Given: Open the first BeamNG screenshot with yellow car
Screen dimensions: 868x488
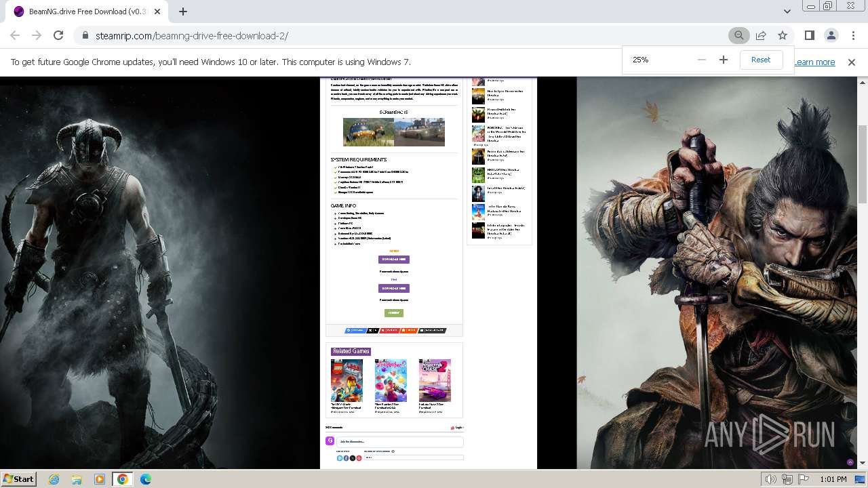Looking at the screenshot, I should point(368,132).
